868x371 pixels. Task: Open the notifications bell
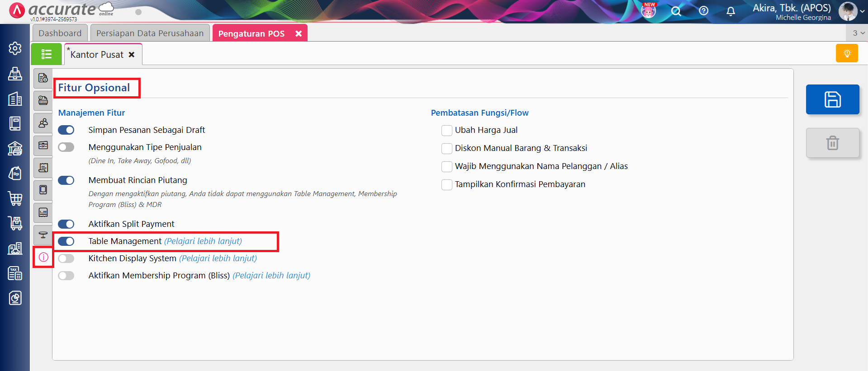pyautogui.click(x=730, y=11)
